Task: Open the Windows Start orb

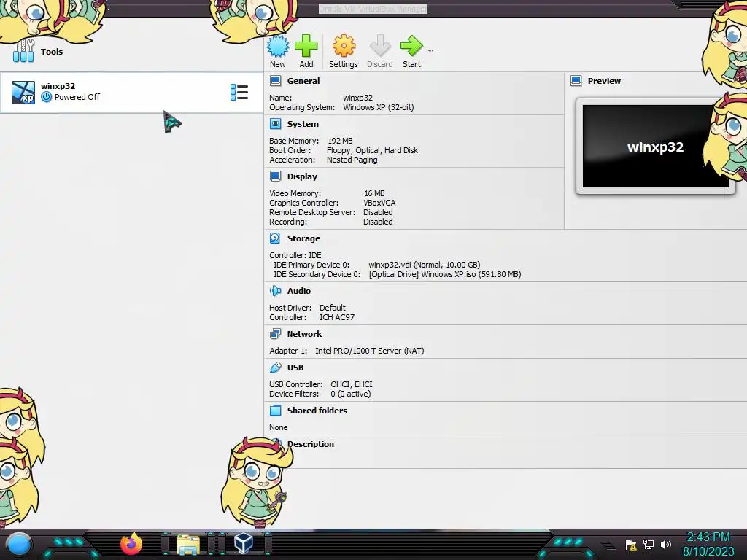Action: pos(19,544)
